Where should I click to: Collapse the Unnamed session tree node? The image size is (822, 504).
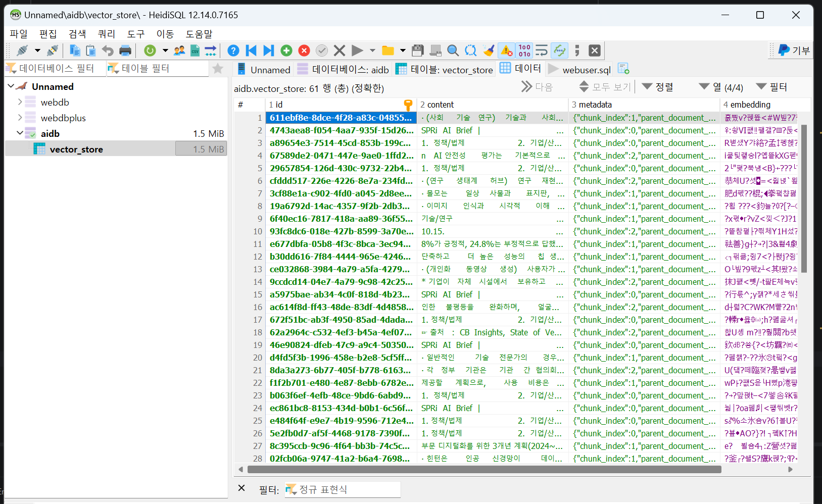click(x=11, y=86)
